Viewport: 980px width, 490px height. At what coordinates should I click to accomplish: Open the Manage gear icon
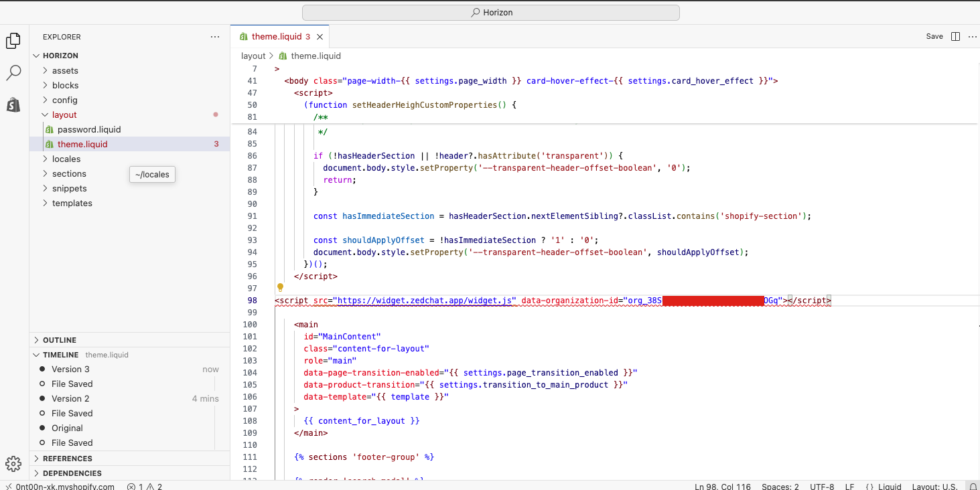13,464
